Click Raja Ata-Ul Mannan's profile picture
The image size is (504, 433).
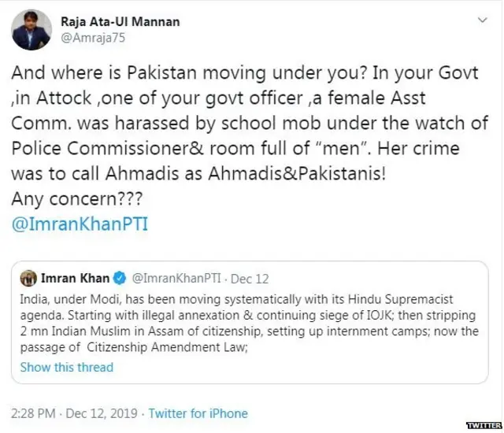tap(30, 29)
